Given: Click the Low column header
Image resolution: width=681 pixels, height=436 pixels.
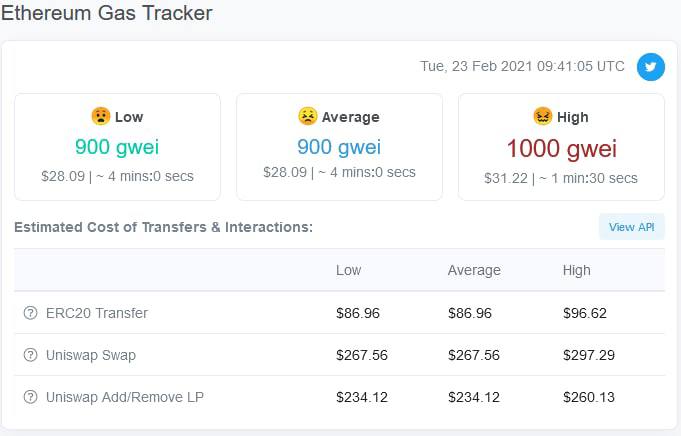Looking at the screenshot, I should pos(348,270).
